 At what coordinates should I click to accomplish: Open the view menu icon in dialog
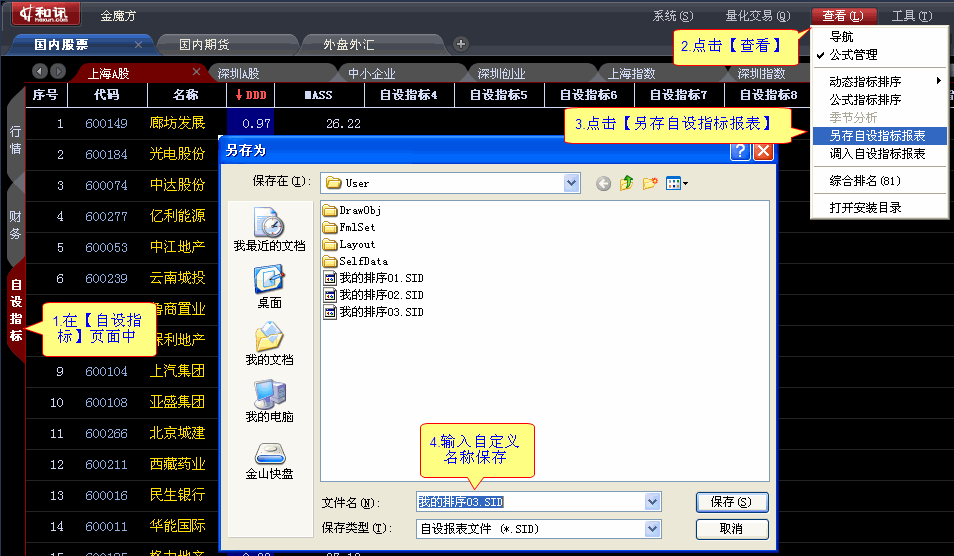(677, 183)
